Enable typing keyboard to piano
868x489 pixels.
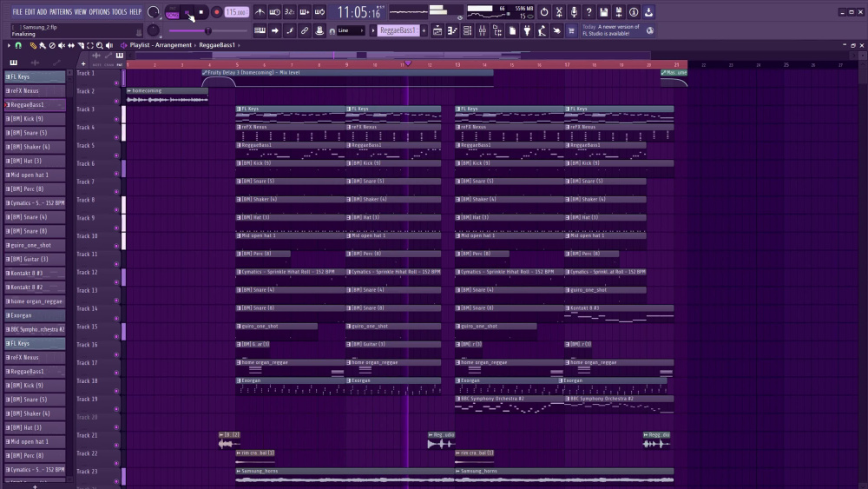click(260, 31)
